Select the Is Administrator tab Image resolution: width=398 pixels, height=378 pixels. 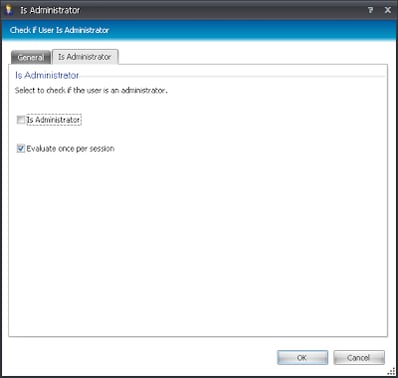point(85,57)
